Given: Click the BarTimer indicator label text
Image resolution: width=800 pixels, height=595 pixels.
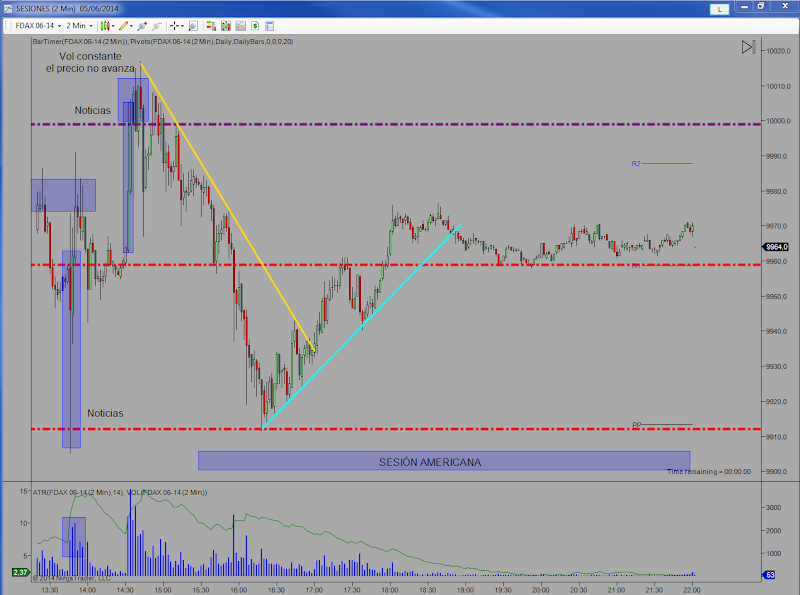Looking at the screenshot, I should click(x=163, y=42).
